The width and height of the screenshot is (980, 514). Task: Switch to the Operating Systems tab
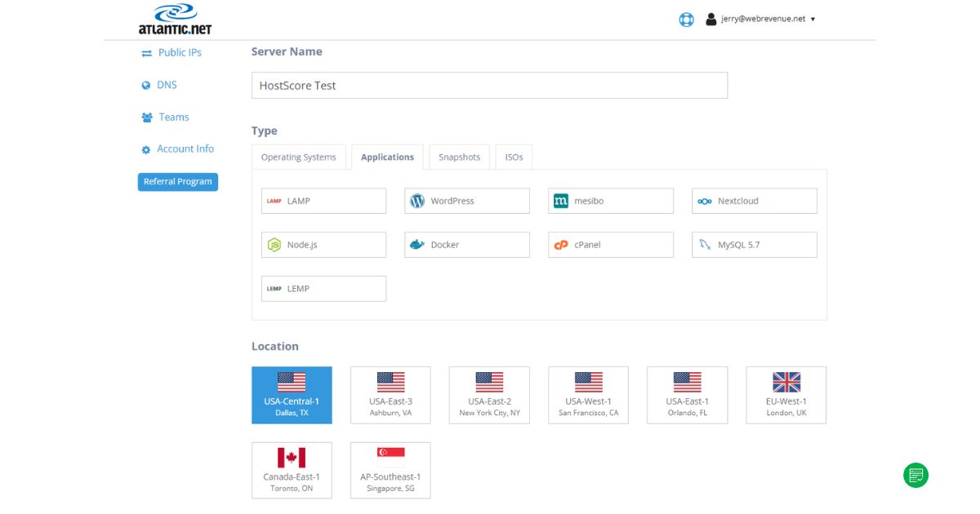299,157
